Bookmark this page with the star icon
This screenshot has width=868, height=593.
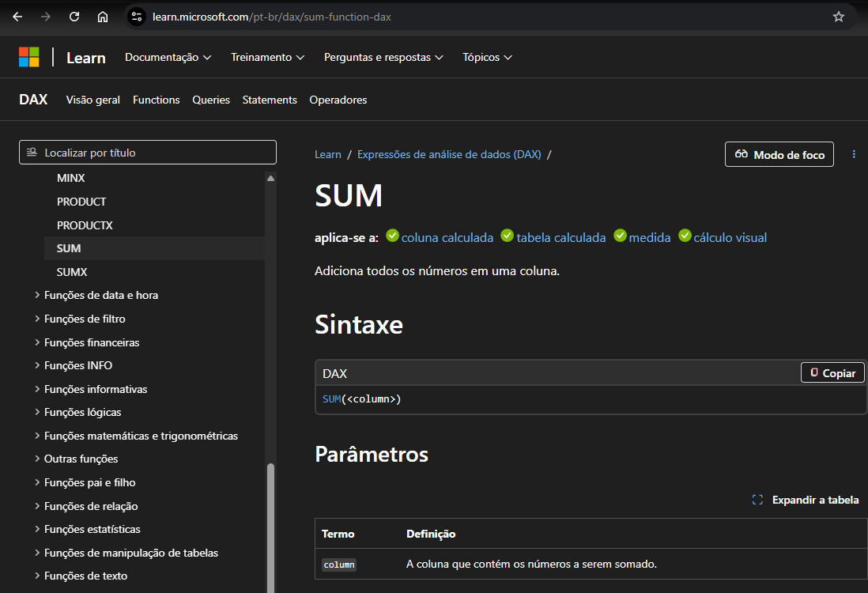[x=839, y=17]
